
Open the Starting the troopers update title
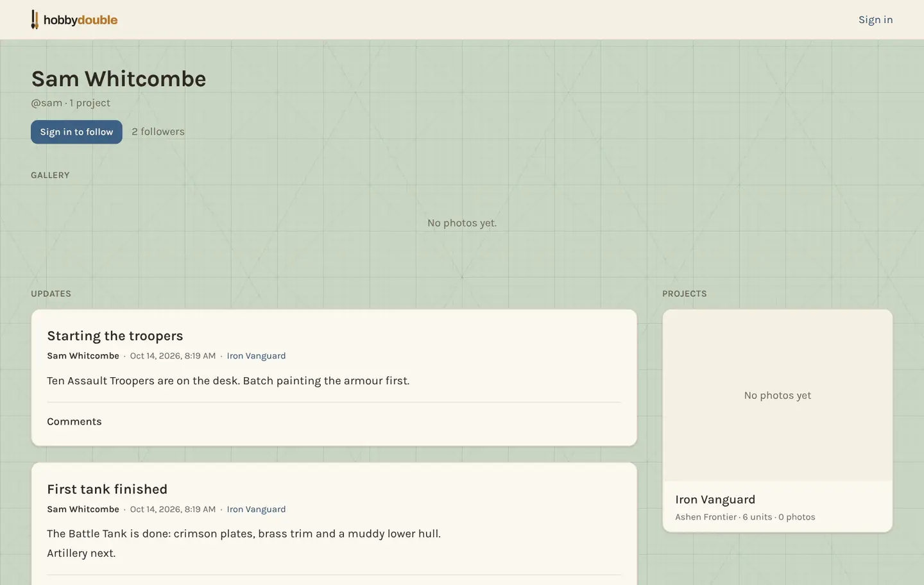tap(115, 335)
